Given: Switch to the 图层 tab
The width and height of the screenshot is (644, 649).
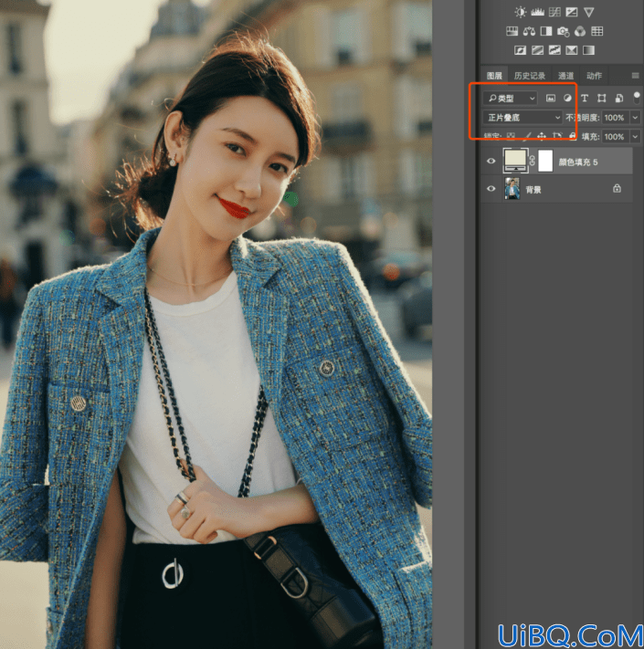Looking at the screenshot, I should click(494, 76).
